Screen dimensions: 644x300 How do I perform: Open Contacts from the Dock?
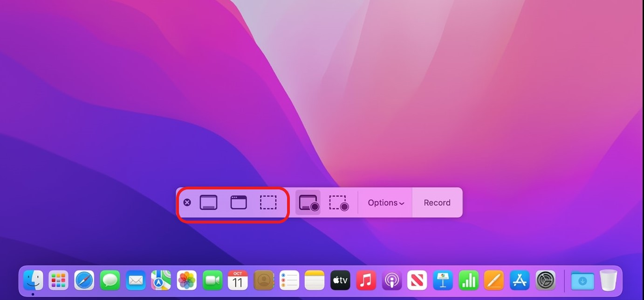click(x=263, y=280)
